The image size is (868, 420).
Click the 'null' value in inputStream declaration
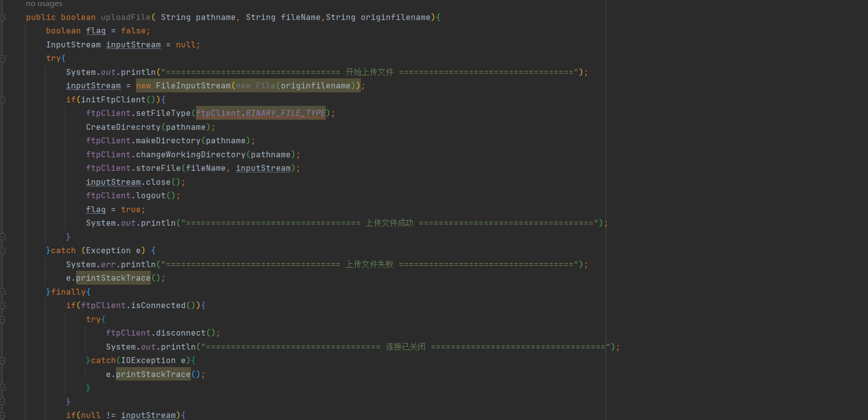pyautogui.click(x=185, y=45)
